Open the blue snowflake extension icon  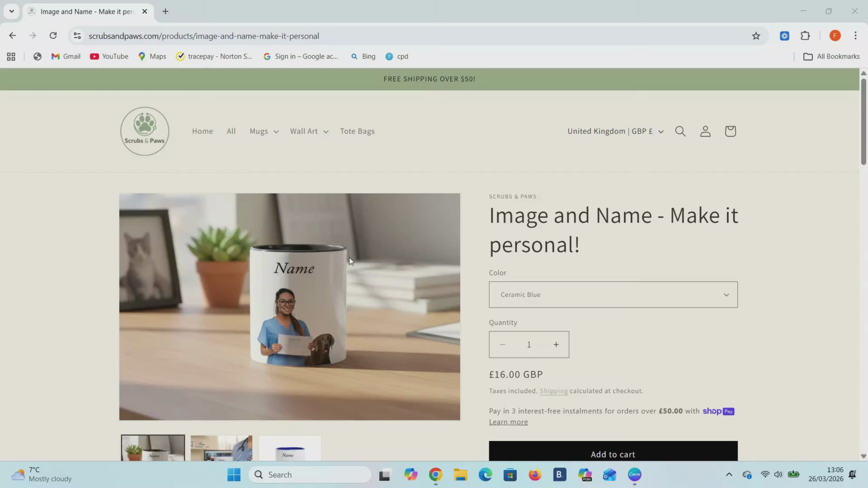click(x=784, y=36)
